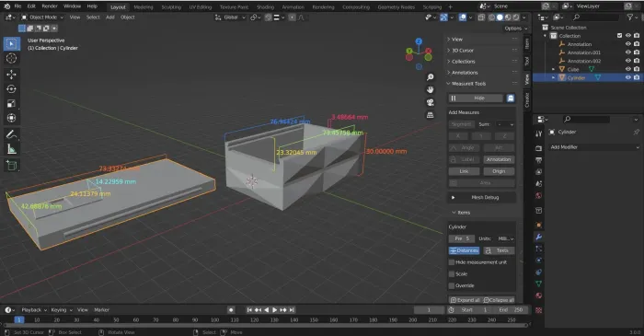The height and width of the screenshot is (336, 644).
Task: Open the Add Modifier dropdown
Action: coord(594,147)
